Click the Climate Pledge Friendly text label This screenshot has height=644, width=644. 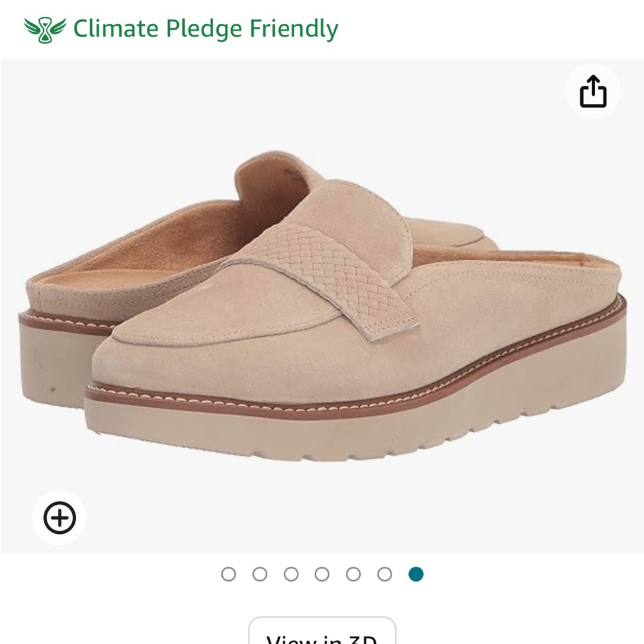[206, 27]
